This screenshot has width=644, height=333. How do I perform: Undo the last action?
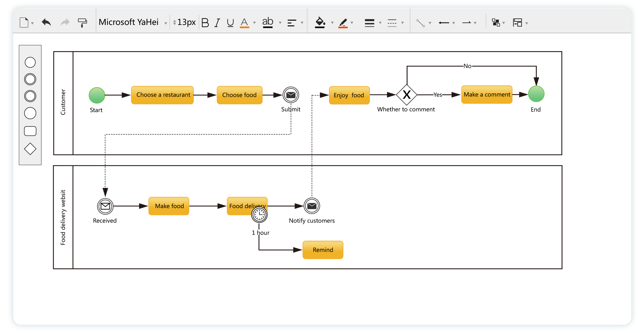[46, 22]
